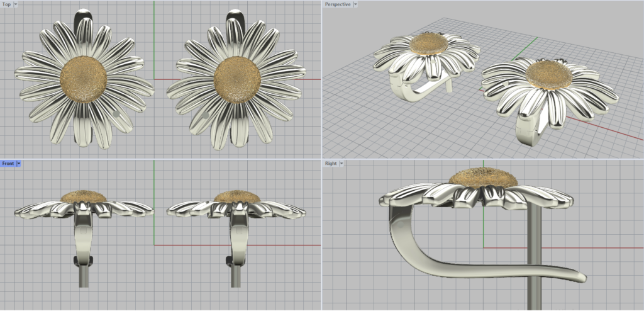Expand the Perspective viewport menu arrow
The width and height of the screenshot is (644, 311).
point(355,4)
